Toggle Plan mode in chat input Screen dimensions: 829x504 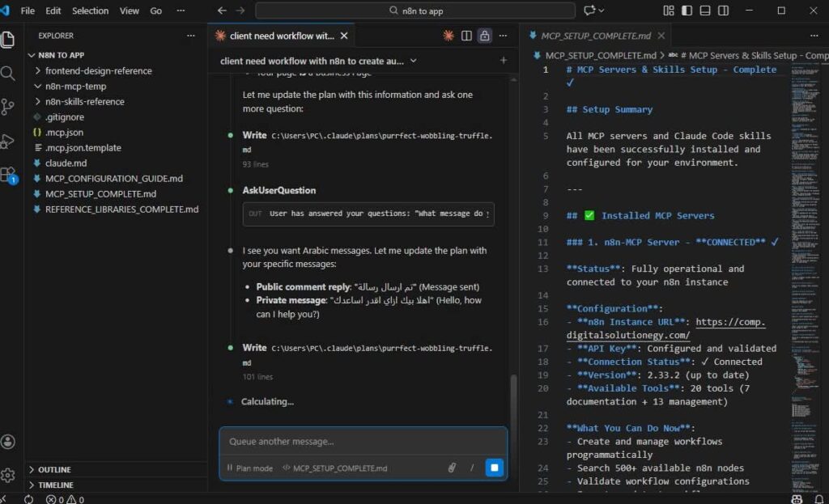pos(250,468)
